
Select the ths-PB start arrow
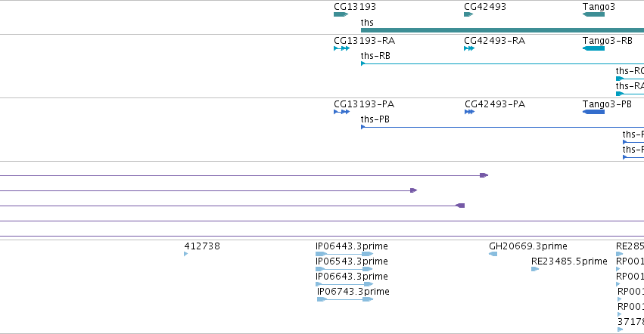point(363,127)
